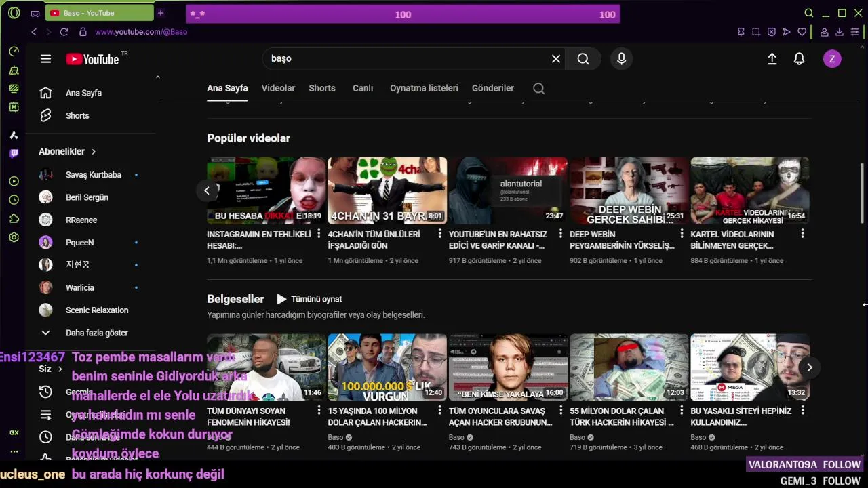Open TÜM OYUNCULARA SAVAŞ video title

pos(500,417)
